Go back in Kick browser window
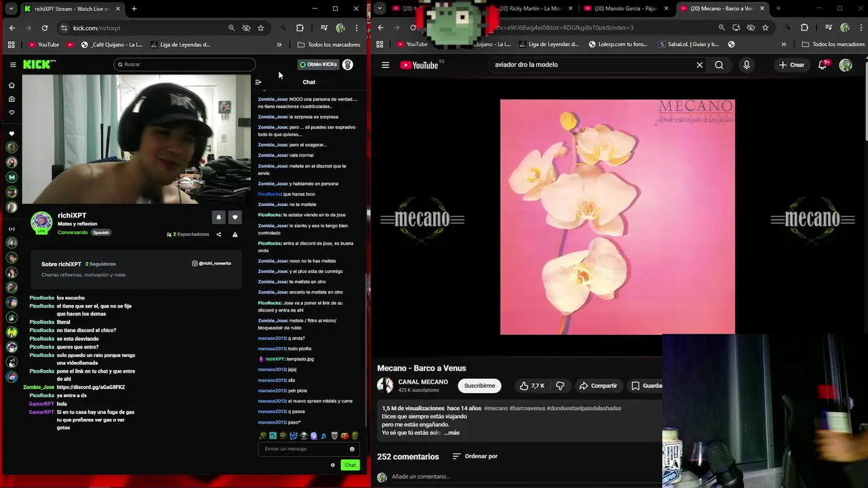Viewport: 868px width, 488px height. 12,28
